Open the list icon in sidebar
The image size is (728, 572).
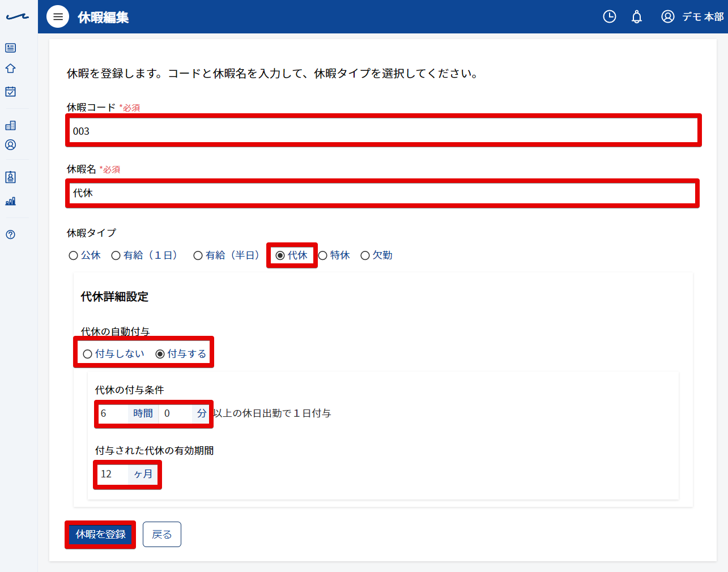tap(10, 48)
